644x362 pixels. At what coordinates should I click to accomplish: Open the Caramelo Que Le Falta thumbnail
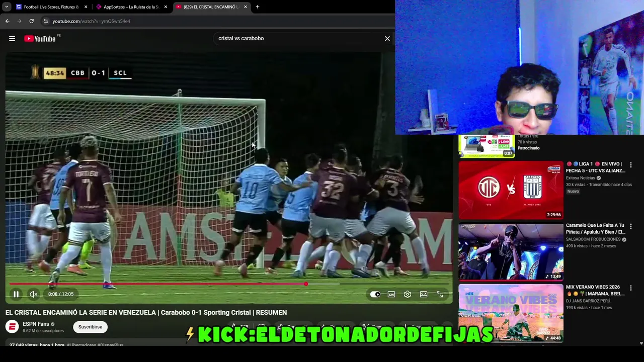pos(511,252)
